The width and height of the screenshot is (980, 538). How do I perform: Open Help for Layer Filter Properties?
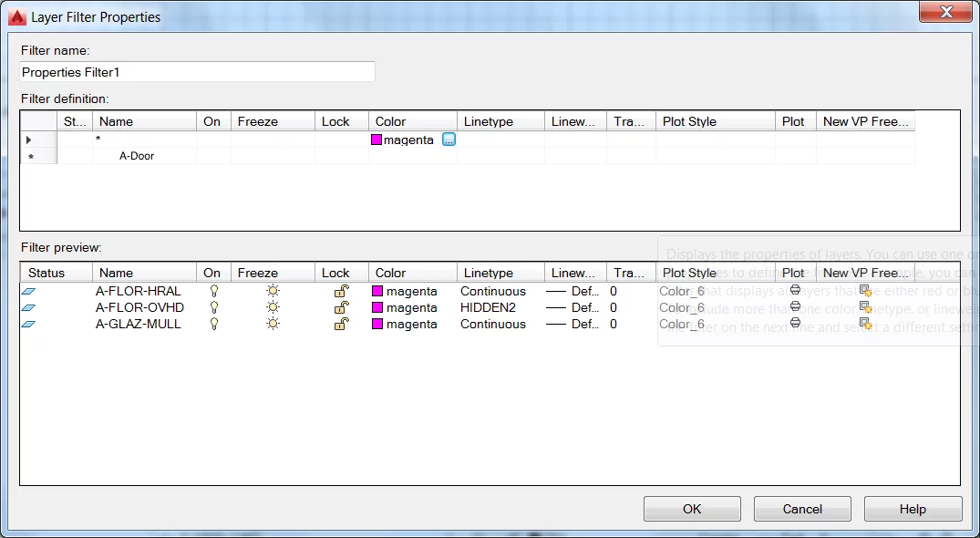(x=913, y=509)
